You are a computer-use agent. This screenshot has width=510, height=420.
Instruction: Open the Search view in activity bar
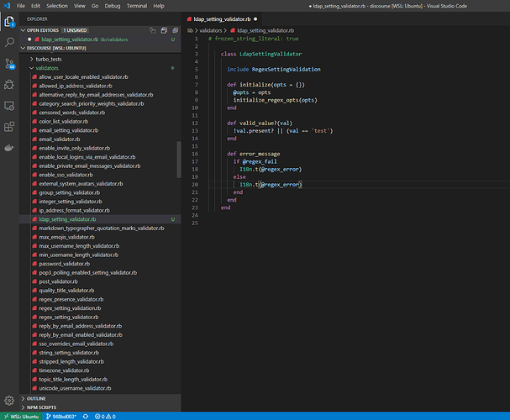coord(9,42)
